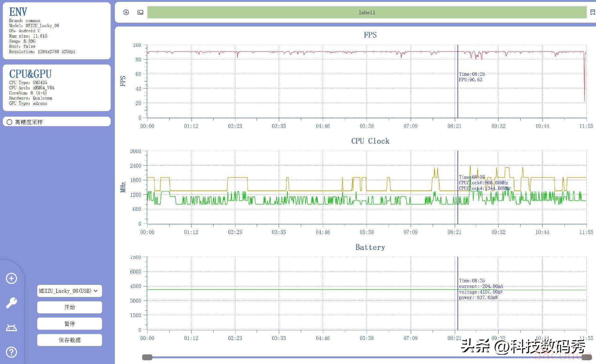
Task: Expand the MEIZU_Lucky_08(USB) device dropdown
Action: [69, 291]
